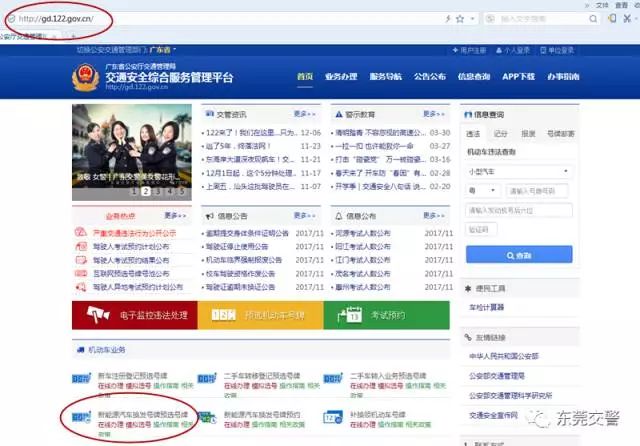
Task: Click the icon next to 驾驶人考试预约结果公布
Action: (81, 260)
